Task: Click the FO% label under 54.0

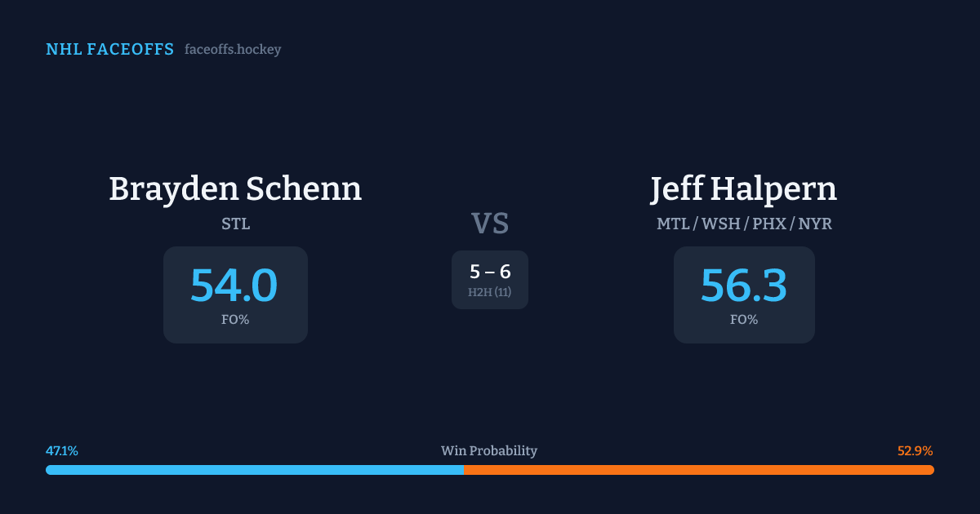Action: click(x=235, y=320)
